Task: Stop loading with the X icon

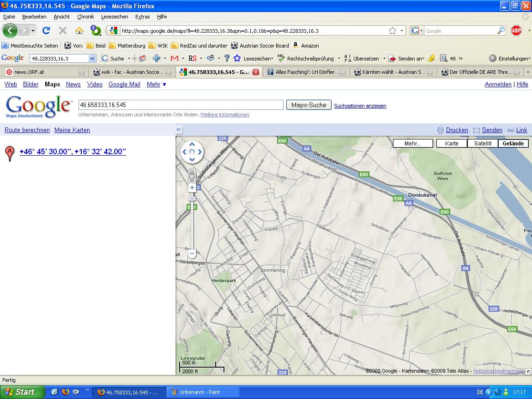Action: 63,30
